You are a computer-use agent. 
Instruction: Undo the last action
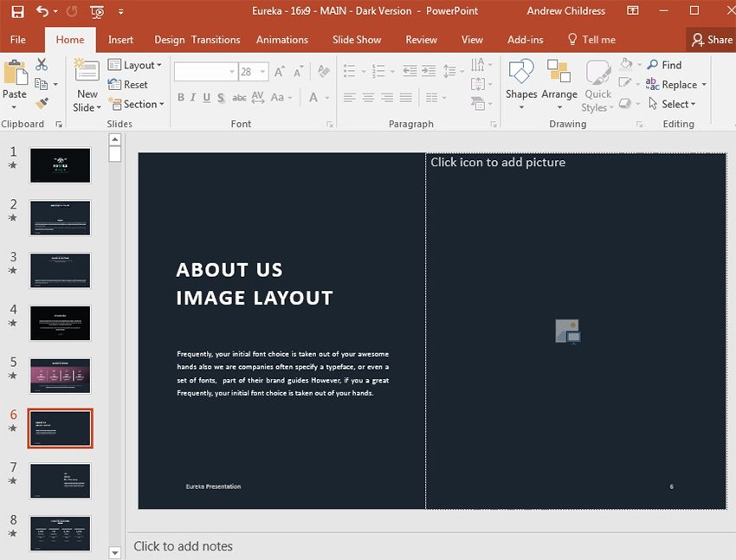point(42,10)
